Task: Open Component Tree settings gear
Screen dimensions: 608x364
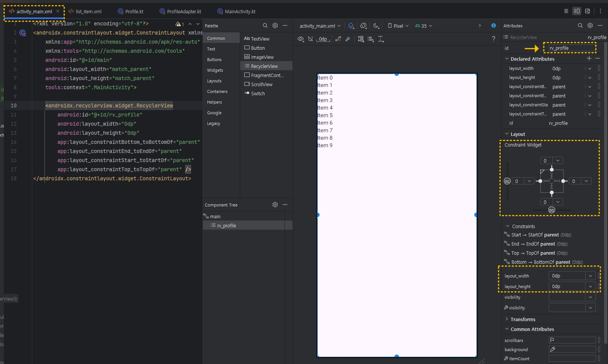Action: coord(275,205)
